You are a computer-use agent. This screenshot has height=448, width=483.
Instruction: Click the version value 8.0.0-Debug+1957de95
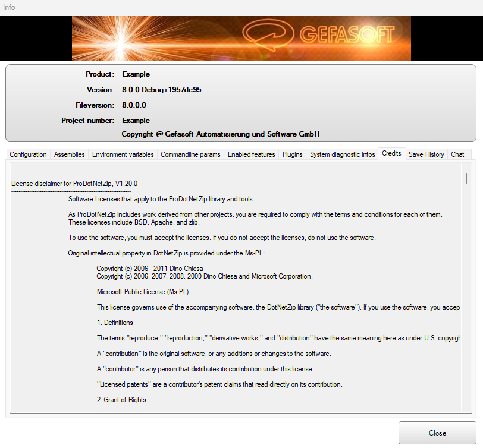[162, 90]
